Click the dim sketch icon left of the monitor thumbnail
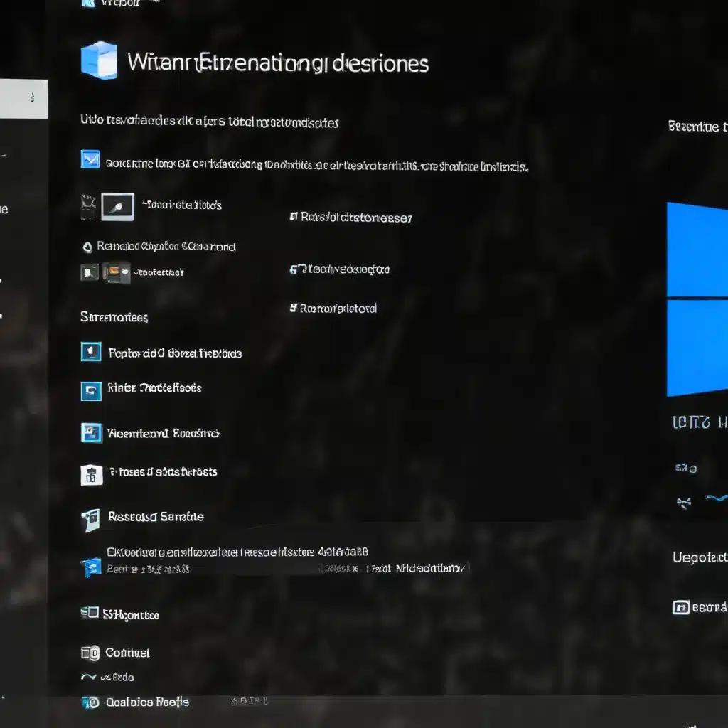 pos(88,207)
